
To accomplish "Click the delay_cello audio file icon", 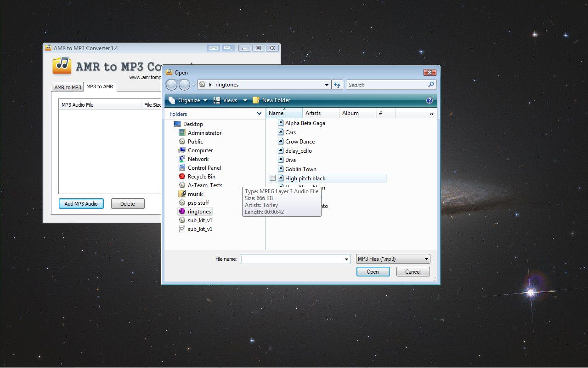I will [281, 151].
